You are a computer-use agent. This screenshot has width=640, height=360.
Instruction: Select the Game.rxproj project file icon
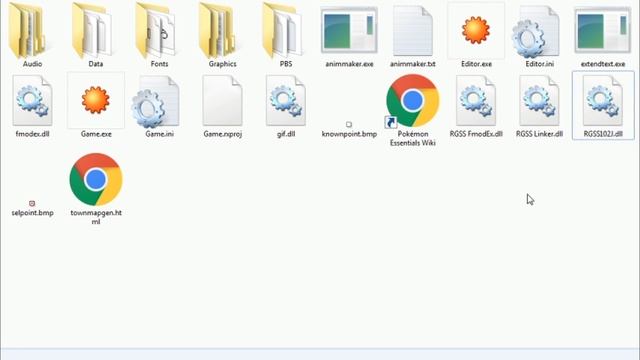pyautogui.click(x=222, y=100)
